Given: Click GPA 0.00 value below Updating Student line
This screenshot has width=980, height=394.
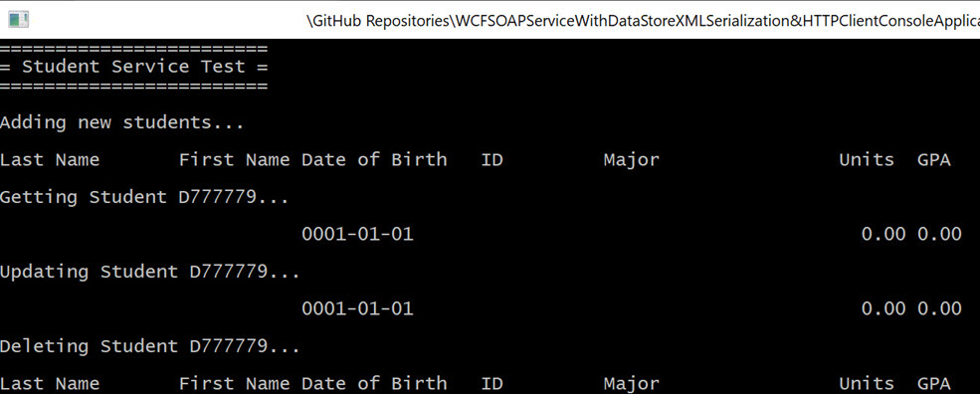Looking at the screenshot, I should coord(939,309).
